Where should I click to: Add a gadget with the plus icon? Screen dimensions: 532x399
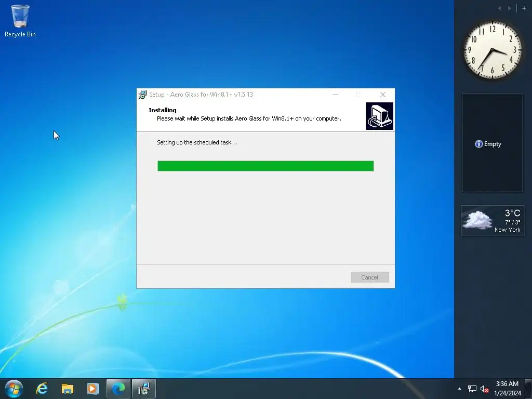click(x=524, y=8)
